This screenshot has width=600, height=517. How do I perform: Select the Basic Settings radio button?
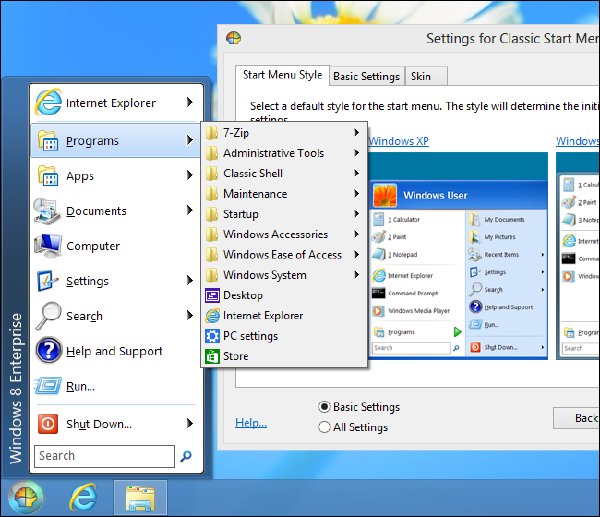pyautogui.click(x=324, y=406)
